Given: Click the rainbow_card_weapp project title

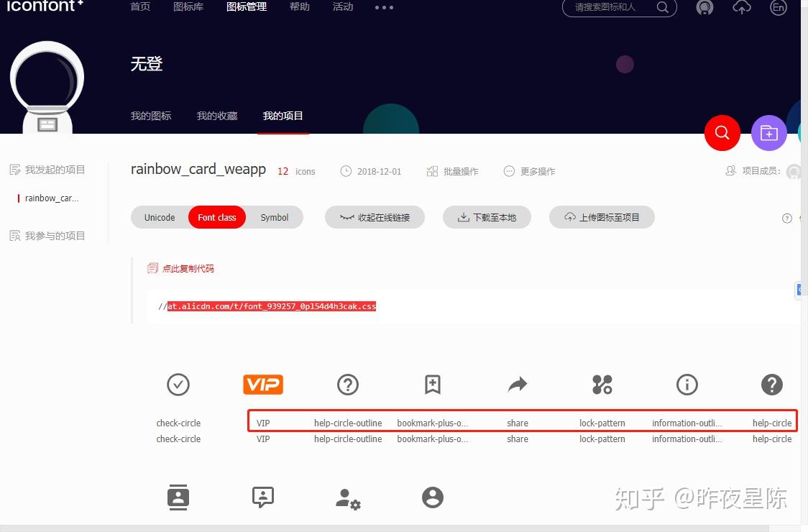Looking at the screenshot, I should coord(198,169).
